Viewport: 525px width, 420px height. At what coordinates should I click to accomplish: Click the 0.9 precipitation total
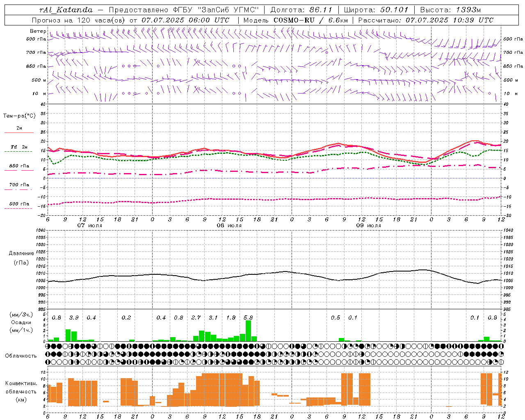[492, 318]
